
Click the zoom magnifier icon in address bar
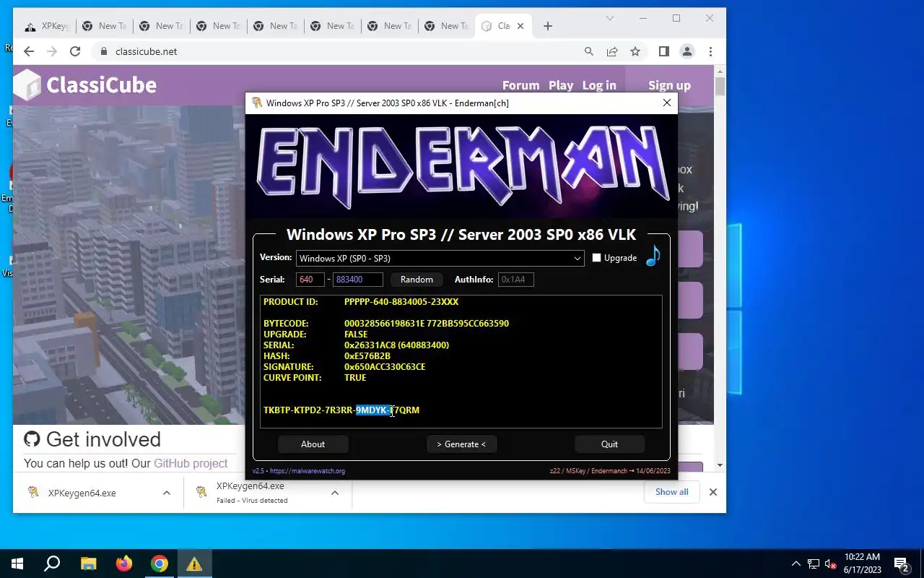pos(589,51)
